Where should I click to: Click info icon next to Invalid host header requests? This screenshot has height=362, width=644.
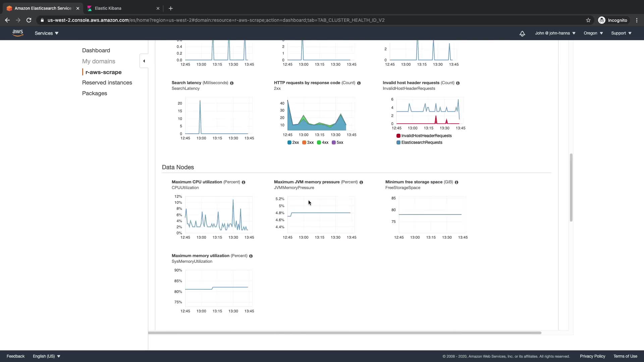click(458, 83)
